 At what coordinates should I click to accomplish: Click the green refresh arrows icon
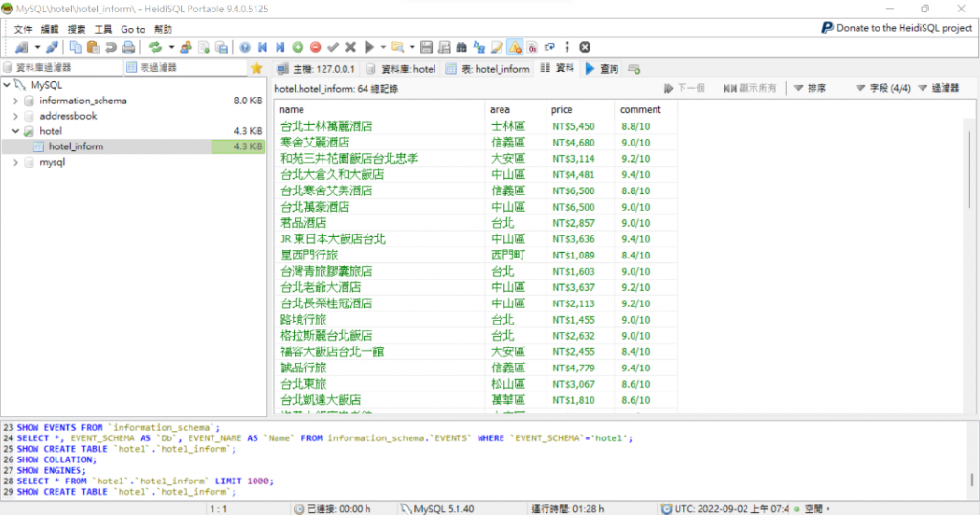click(155, 48)
